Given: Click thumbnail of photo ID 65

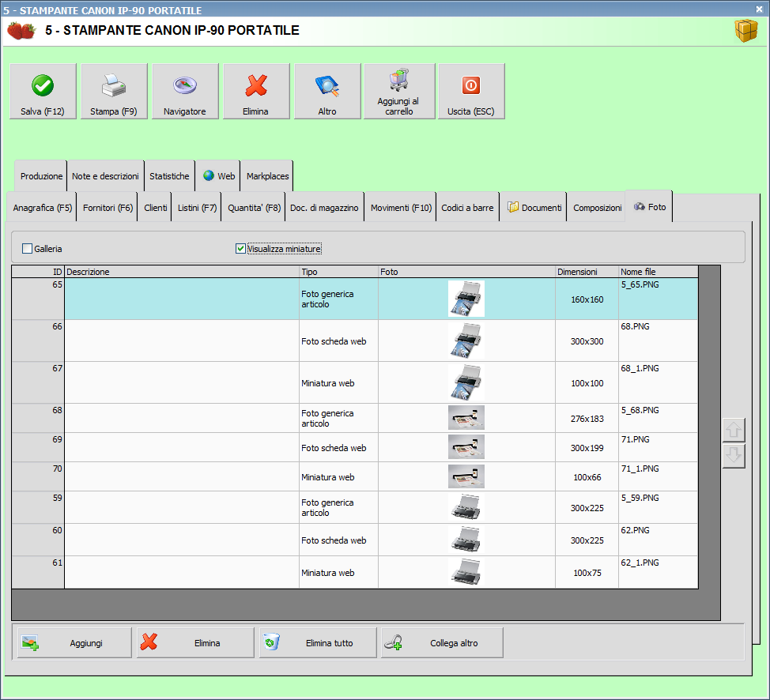Looking at the screenshot, I should [466, 299].
